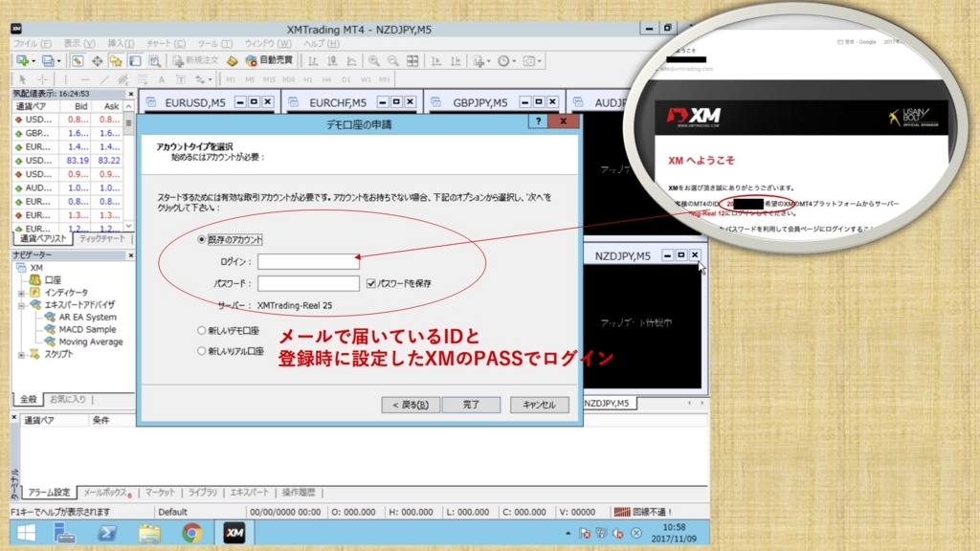Click the dialog help question-mark button

[x=538, y=121]
